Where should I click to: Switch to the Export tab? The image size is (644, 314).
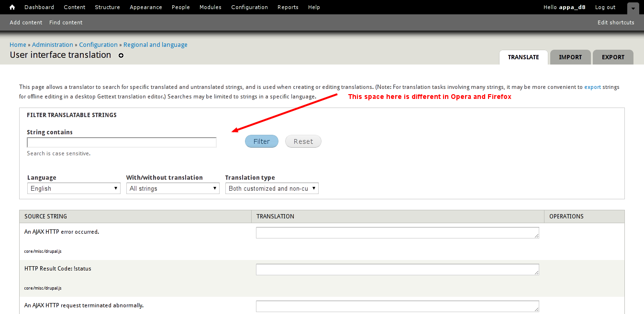coord(613,57)
